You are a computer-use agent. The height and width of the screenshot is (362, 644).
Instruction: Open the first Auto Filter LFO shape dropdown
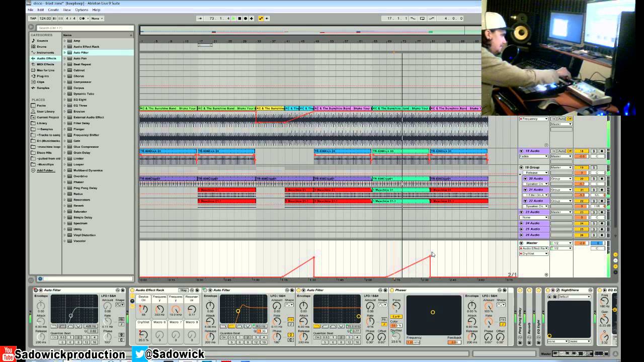click(x=120, y=305)
